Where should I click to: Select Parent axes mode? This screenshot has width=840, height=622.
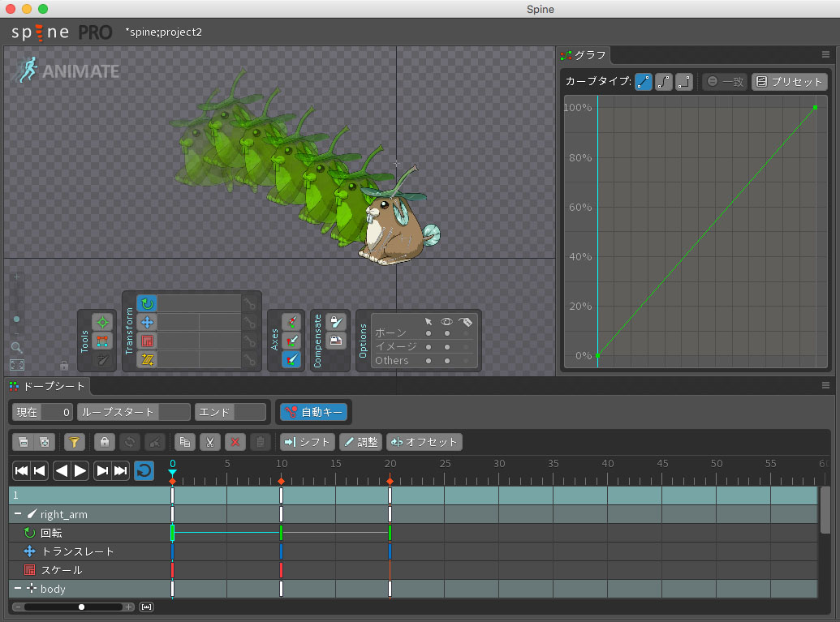coord(291,341)
